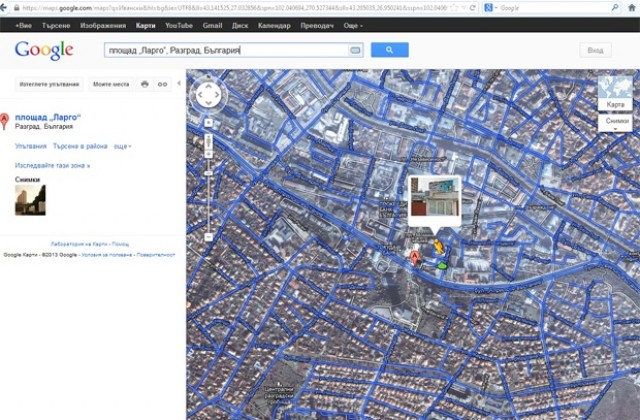Open Преводач in top bar
The height and width of the screenshot is (420, 640).
[x=317, y=25]
